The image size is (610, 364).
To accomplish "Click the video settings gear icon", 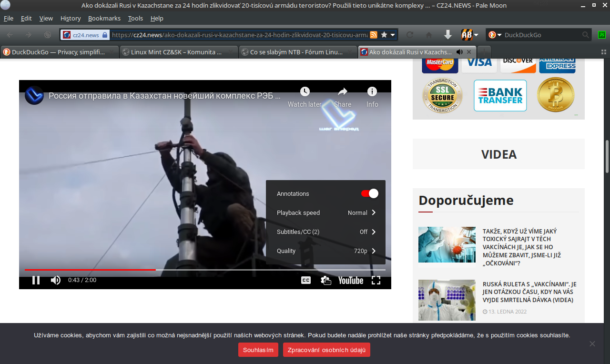I will coord(326,280).
